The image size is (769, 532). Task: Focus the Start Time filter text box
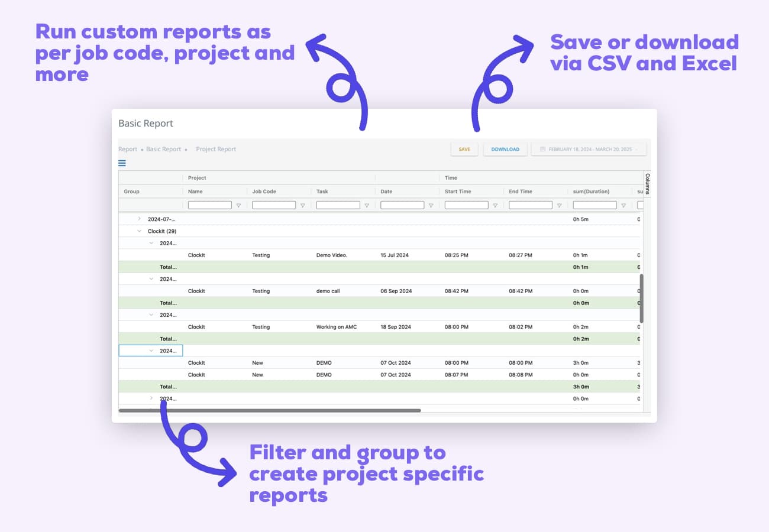coord(467,205)
